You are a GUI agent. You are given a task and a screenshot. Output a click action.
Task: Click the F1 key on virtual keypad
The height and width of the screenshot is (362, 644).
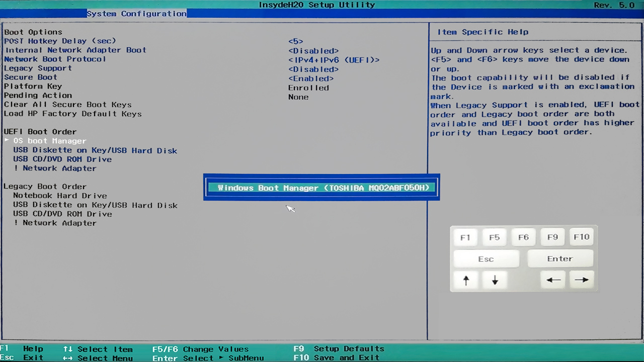point(465,237)
